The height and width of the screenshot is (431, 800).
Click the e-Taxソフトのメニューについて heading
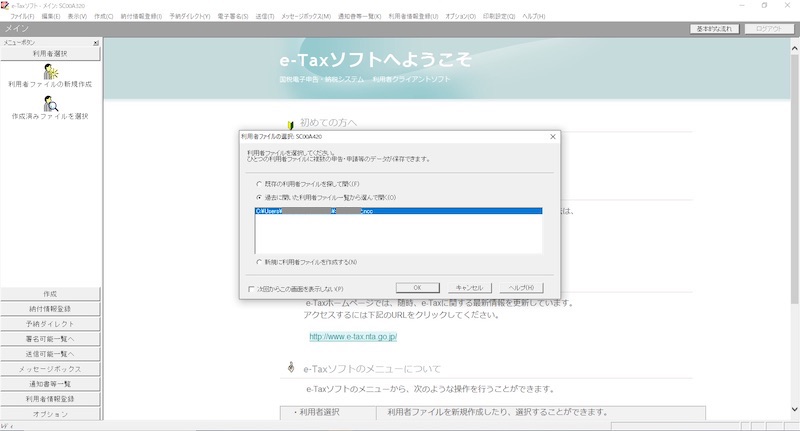(372, 369)
